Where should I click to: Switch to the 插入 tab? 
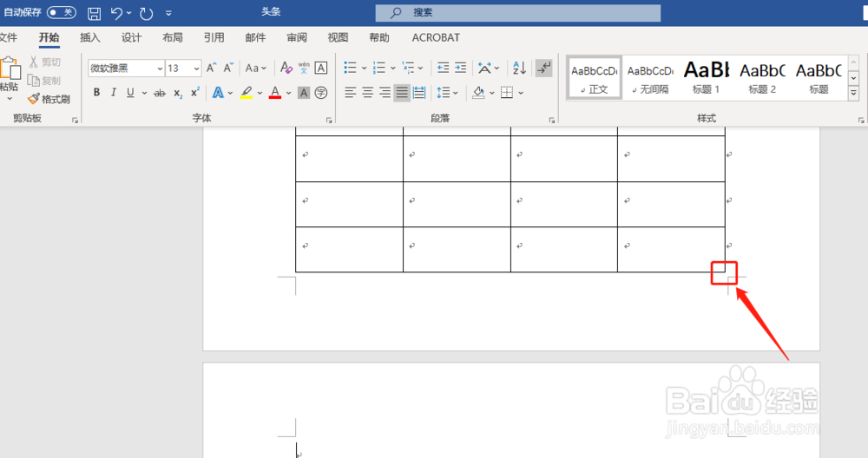89,37
